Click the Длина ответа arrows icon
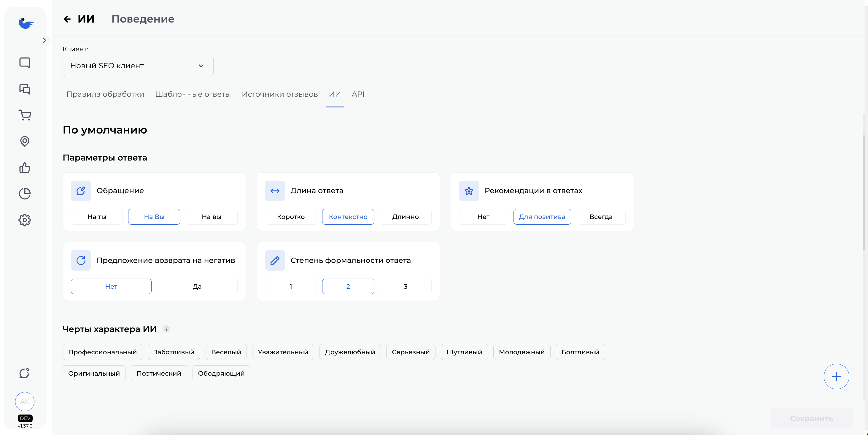The width and height of the screenshot is (868, 435). [275, 191]
